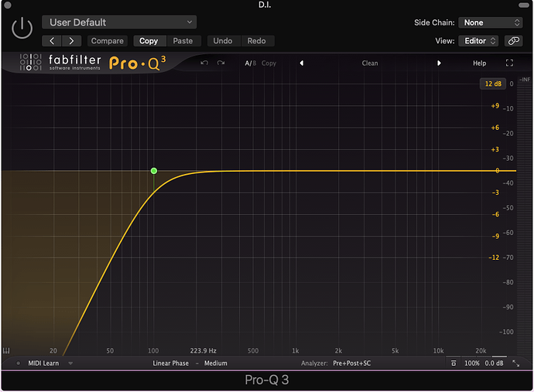Click the 223.9 Hz frequency readout
Image resolution: width=534 pixels, height=392 pixels.
(203, 350)
